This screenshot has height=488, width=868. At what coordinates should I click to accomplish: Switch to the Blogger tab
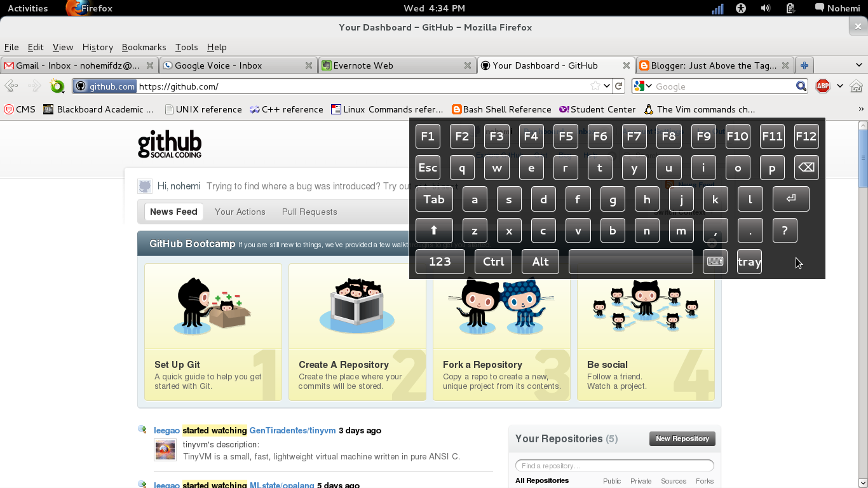(715, 65)
